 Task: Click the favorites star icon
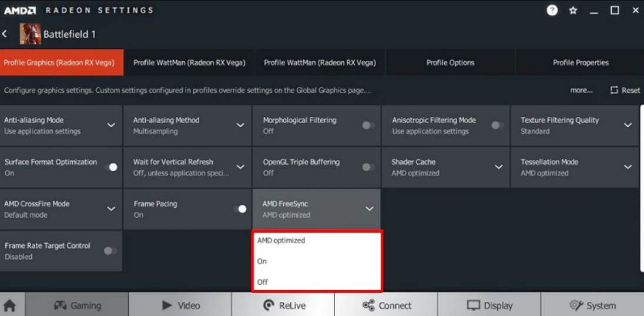573,11
